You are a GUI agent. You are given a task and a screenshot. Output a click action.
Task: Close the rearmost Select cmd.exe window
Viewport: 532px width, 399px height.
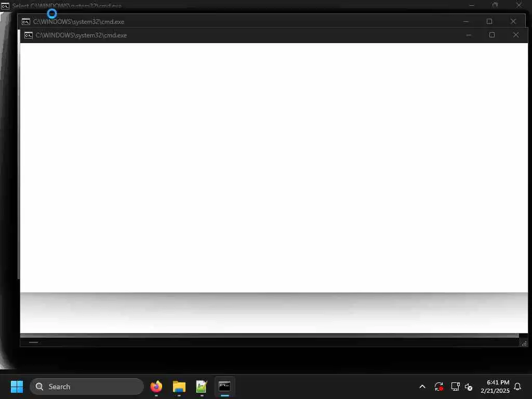(519, 5)
